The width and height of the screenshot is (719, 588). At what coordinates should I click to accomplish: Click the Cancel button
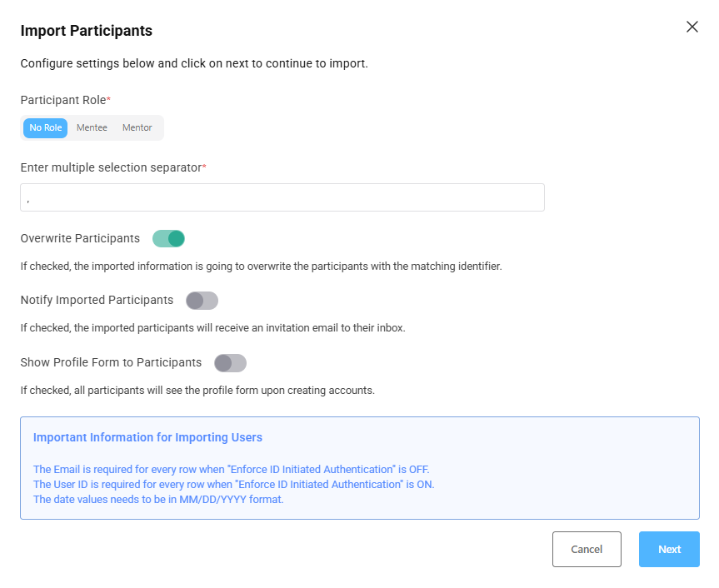pyautogui.click(x=587, y=549)
